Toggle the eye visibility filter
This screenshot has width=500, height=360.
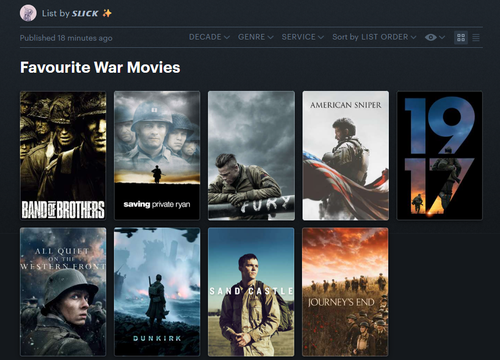pyautogui.click(x=431, y=37)
